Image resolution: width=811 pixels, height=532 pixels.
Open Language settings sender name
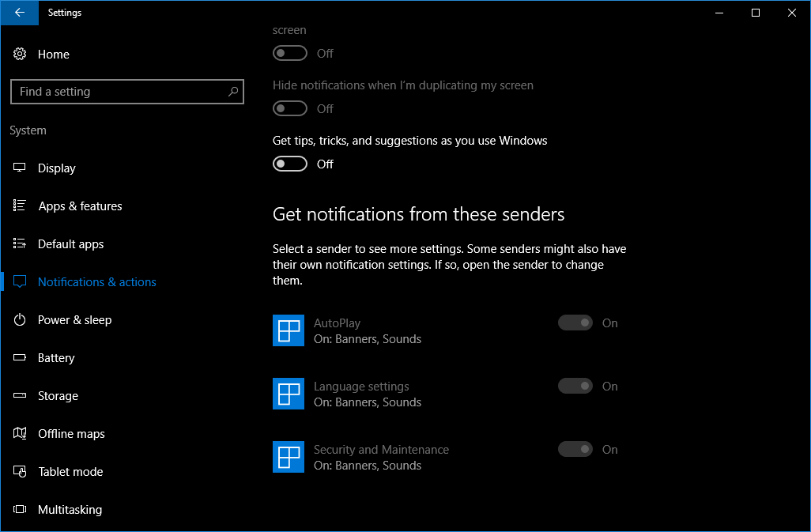click(361, 387)
